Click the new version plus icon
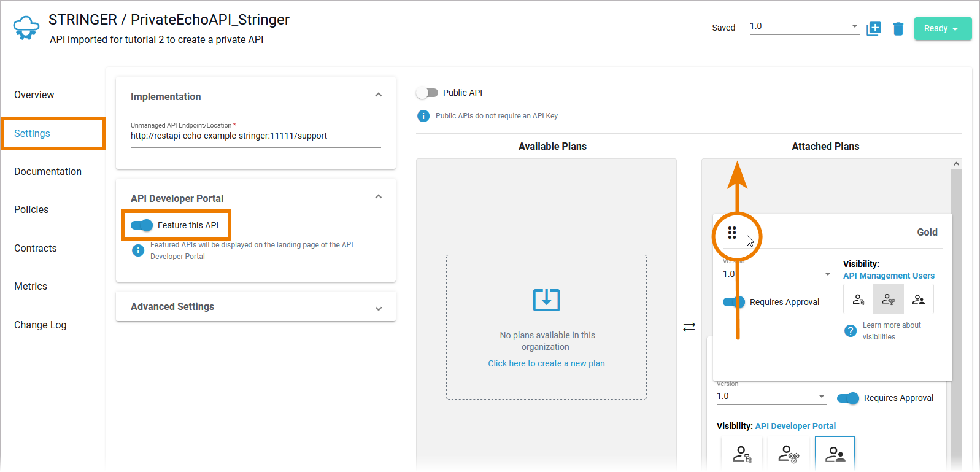The width and height of the screenshot is (980, 472). point(873,28)
